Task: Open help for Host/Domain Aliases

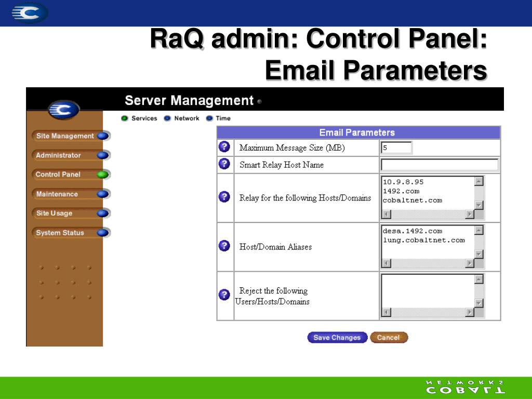Action: click(x=224, y=246)
